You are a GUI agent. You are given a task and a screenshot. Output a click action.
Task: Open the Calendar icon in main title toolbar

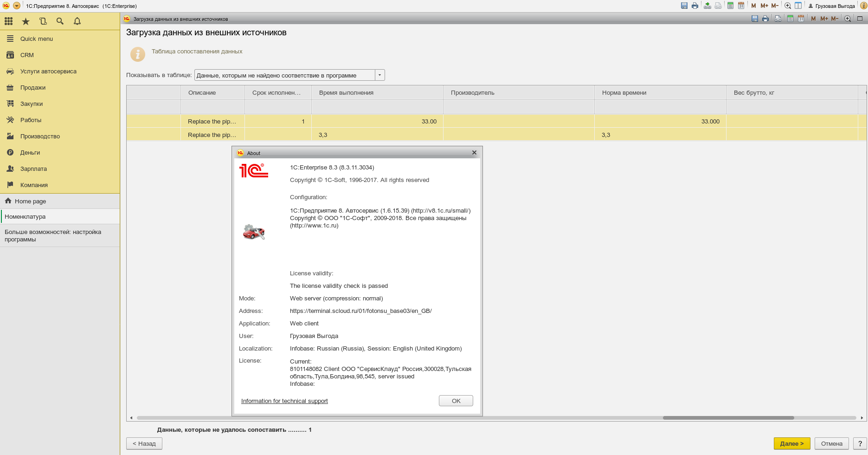coord(741,6)
